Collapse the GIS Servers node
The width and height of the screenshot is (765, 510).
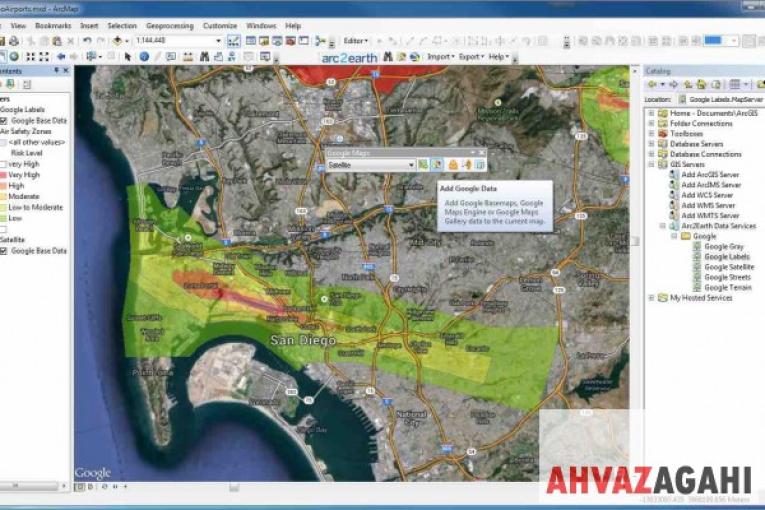[x=651, y=164]
